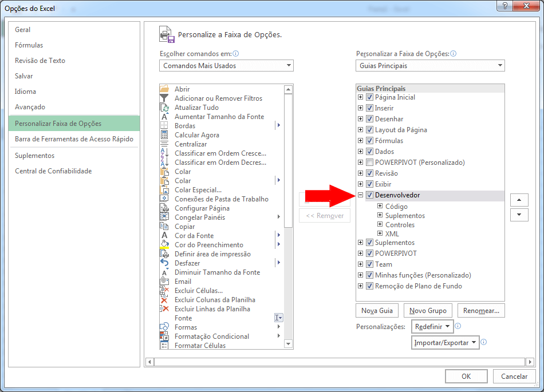
Task: Expand the XML group
Action: (380, 233)
